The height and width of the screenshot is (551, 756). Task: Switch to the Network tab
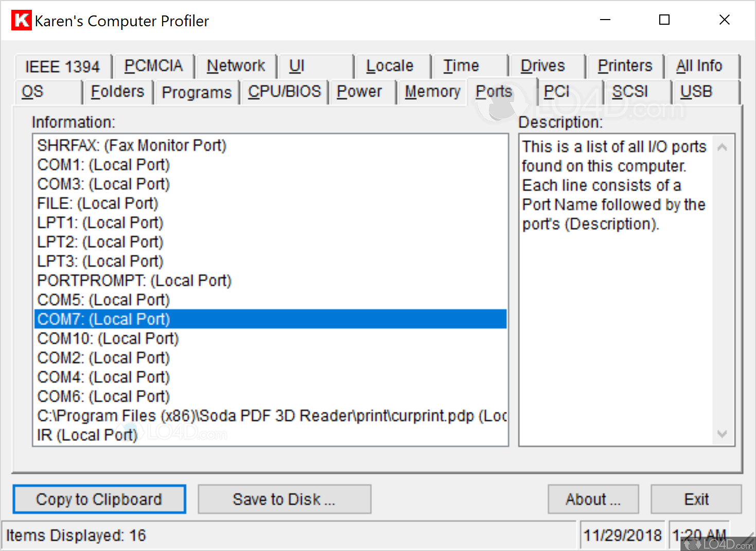[235, 66]
